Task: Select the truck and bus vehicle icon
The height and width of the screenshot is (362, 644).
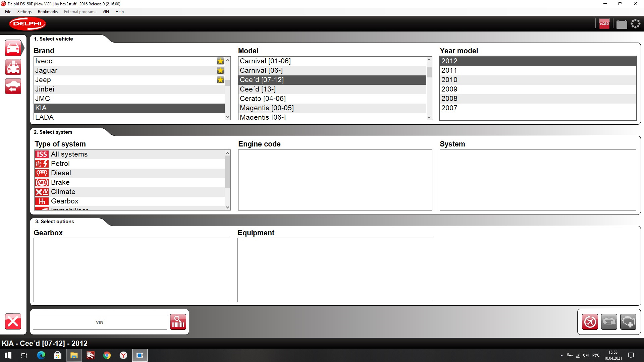Action: (13, 67)
